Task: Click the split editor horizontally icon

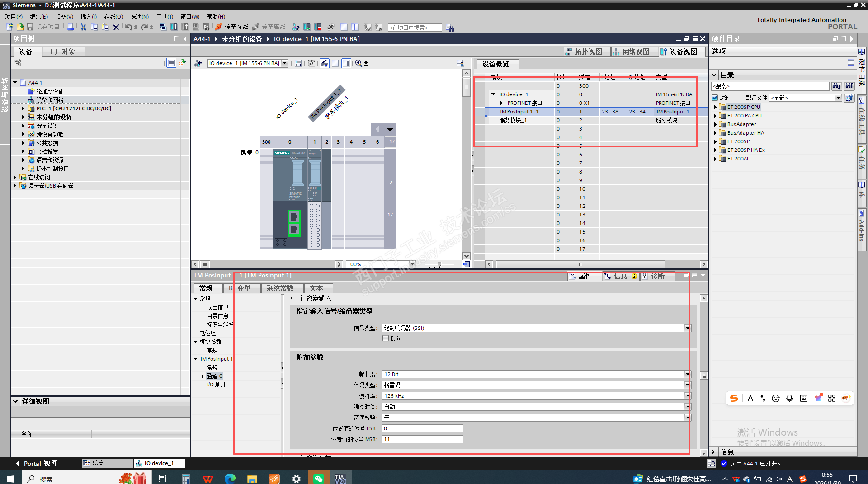Action: coord(344,27)
